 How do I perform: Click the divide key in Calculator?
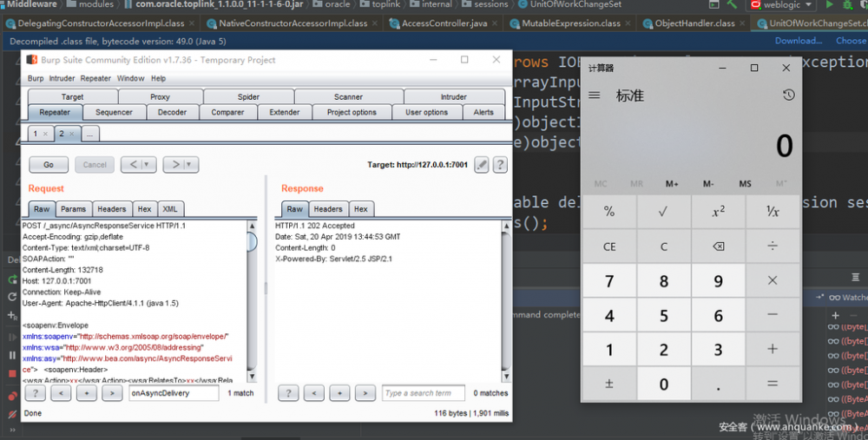click(x=773, y=246)
